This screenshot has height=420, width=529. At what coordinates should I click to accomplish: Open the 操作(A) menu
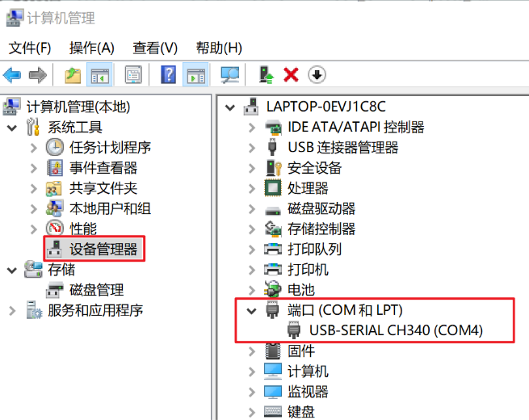click(x=92, y=48)
